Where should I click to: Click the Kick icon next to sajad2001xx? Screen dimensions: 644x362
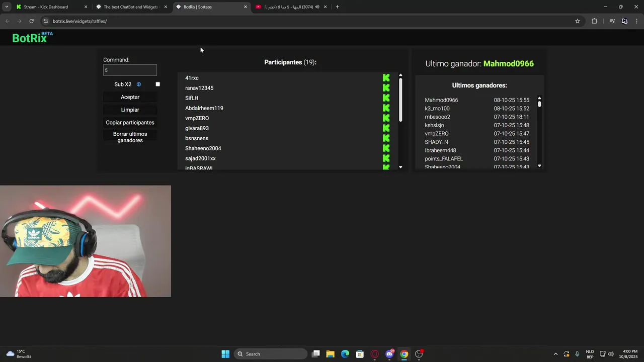(x=386, y=158)
